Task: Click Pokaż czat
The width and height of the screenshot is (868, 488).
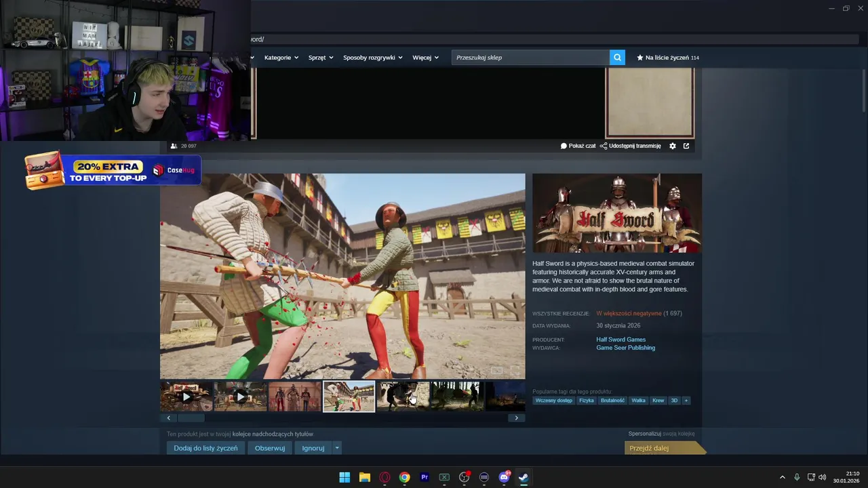Action: tap(578, 146)
